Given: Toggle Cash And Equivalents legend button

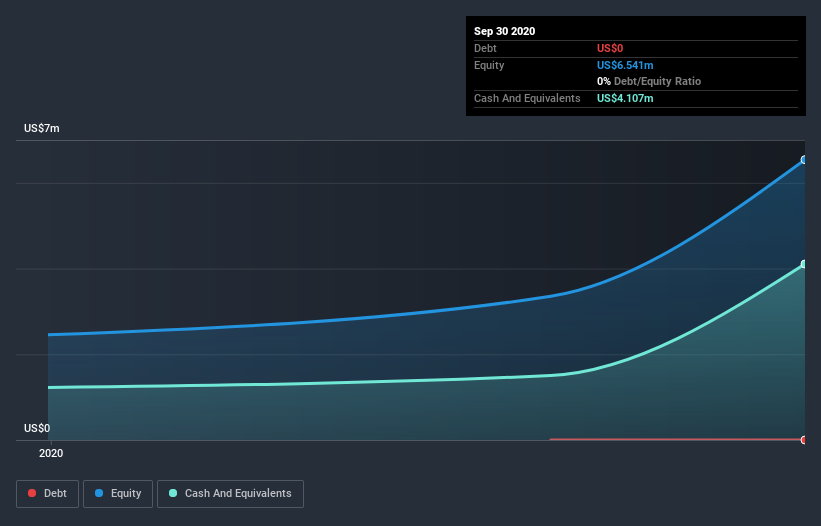Looking at the screenshot, I should click(230, 494).
